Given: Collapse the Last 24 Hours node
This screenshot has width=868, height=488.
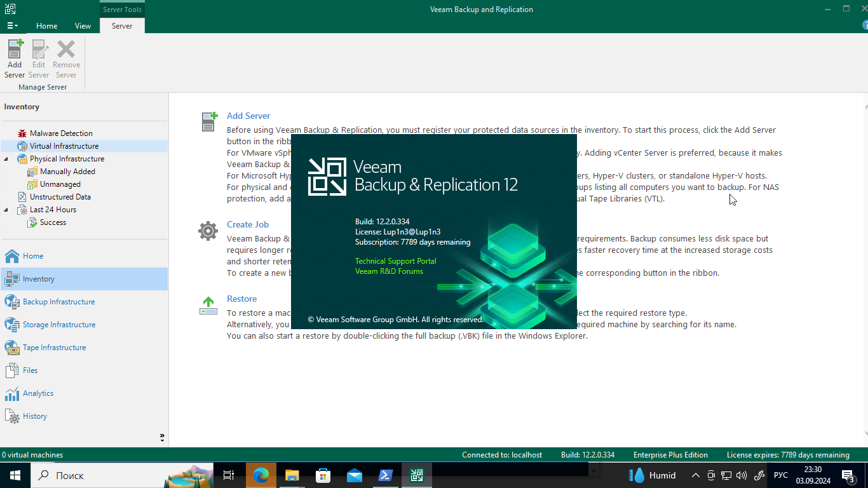Looking at the screenshot, I should click(x=6, y=210).
